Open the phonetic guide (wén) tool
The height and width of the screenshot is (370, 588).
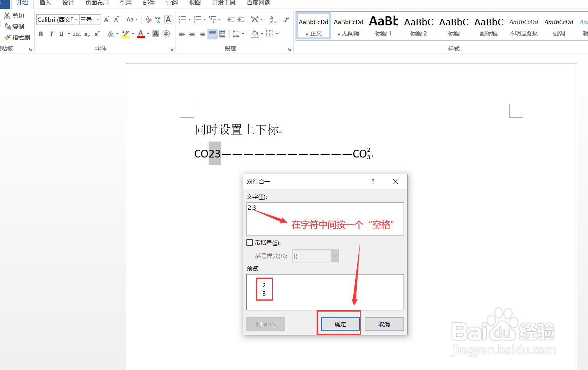pos(158,19)
